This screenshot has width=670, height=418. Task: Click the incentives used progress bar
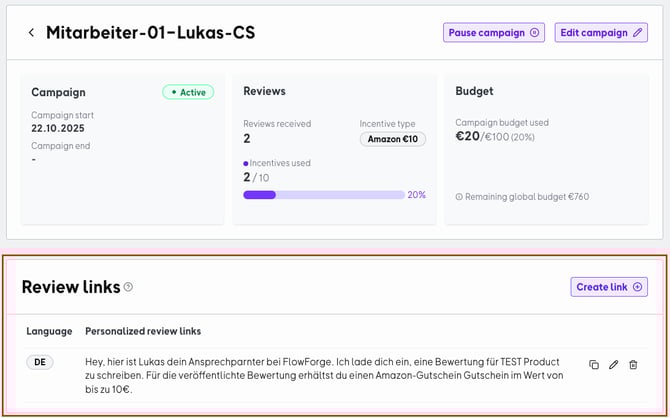(323, 195)
